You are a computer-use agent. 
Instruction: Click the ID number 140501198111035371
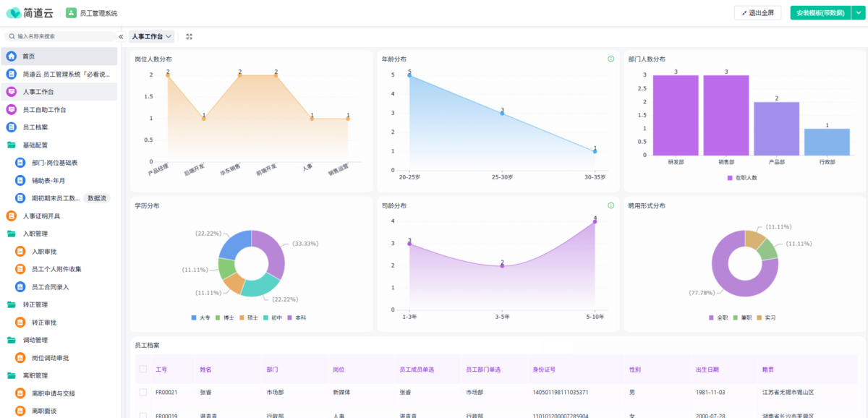click(561, 393)
